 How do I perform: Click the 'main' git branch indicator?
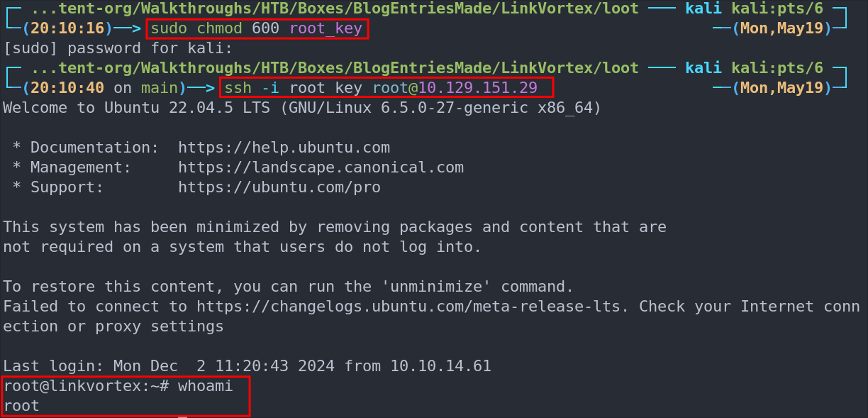click(x=160, y=88)
